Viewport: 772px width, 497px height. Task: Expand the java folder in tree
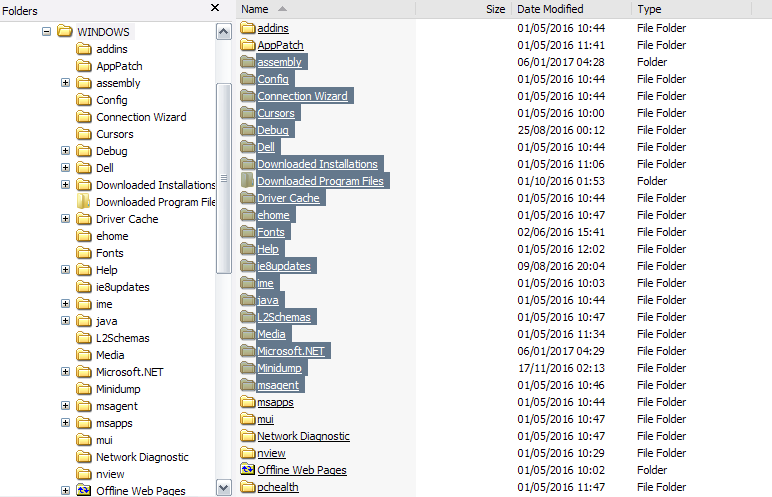coord(65,320)
